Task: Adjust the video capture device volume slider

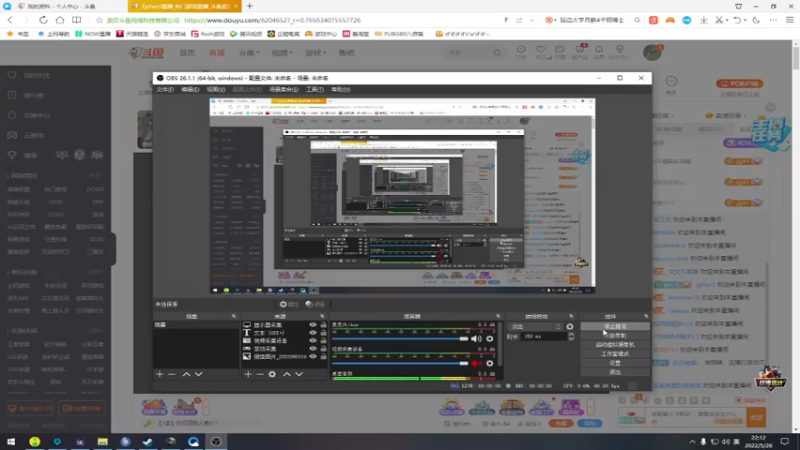Action: click(x=400, y=363)
